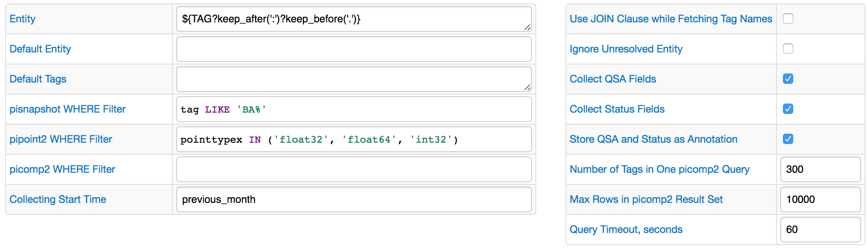This screenshot has height=251, width=868.
Task: Uncheck the Collect QSA Fields checkbox
Action: click(788, 79)
